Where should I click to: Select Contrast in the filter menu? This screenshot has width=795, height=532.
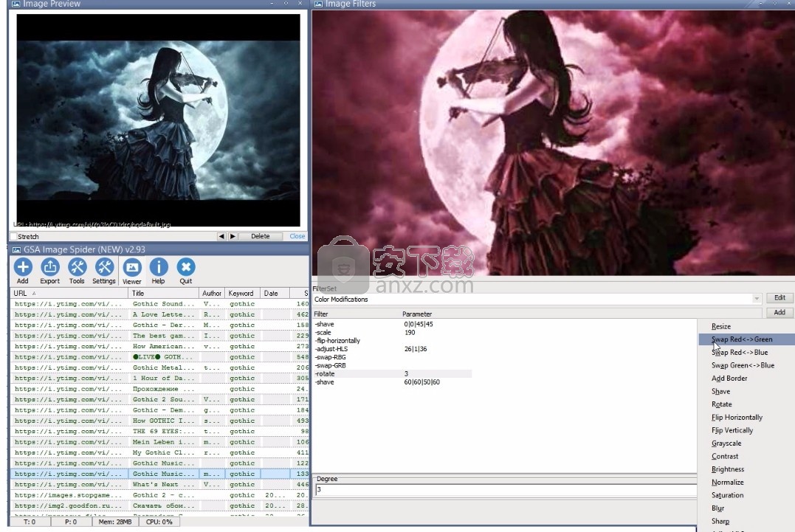tap(725, 457)
